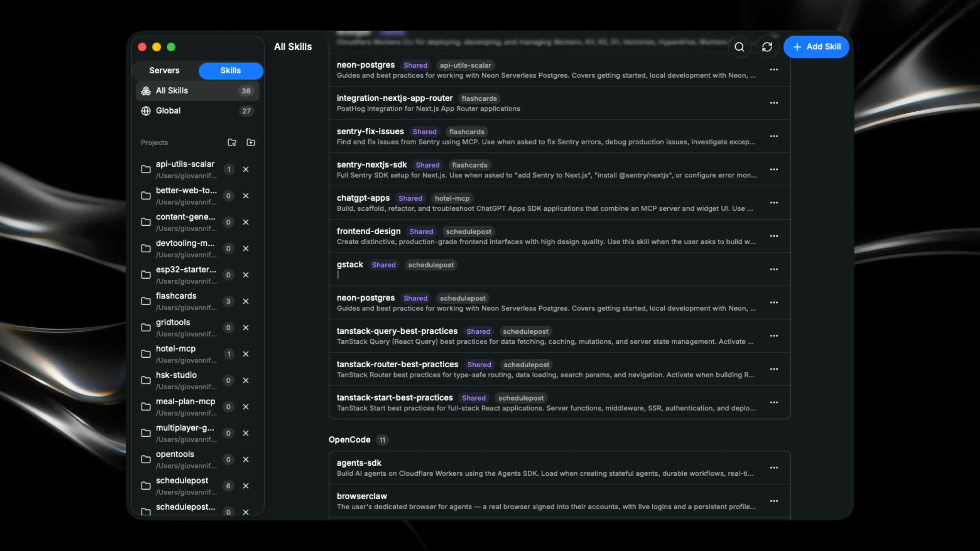Open more options for tanstack-start-best-practices
The image size is (980, 551).
[774, 402]
